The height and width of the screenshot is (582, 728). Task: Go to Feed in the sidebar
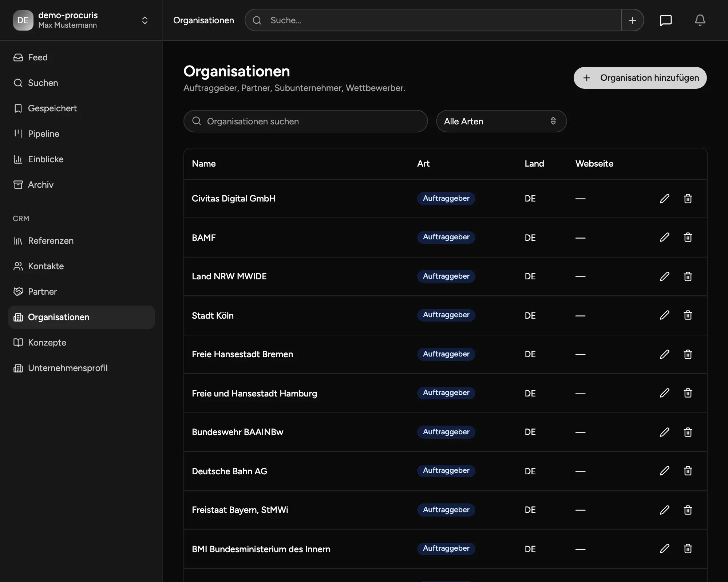click(81, 57)
